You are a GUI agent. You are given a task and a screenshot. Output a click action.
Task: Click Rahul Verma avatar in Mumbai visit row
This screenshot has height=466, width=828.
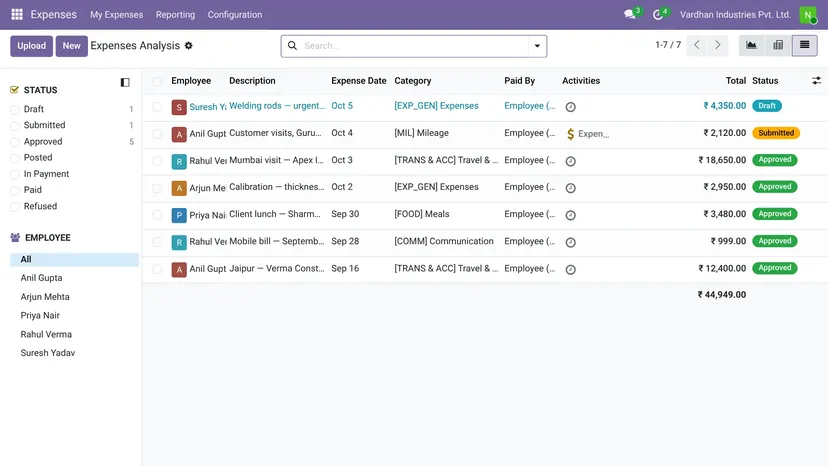click(x=179, y=162)
